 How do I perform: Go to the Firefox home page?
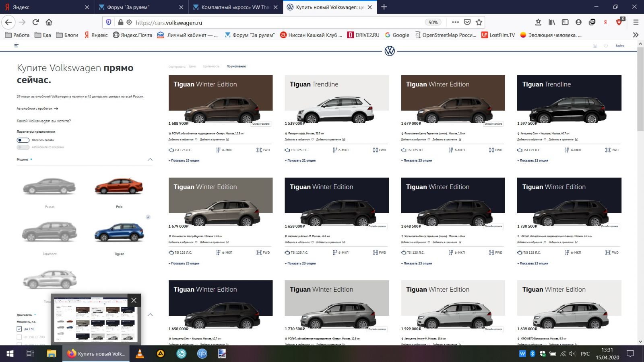pos(49,22)
